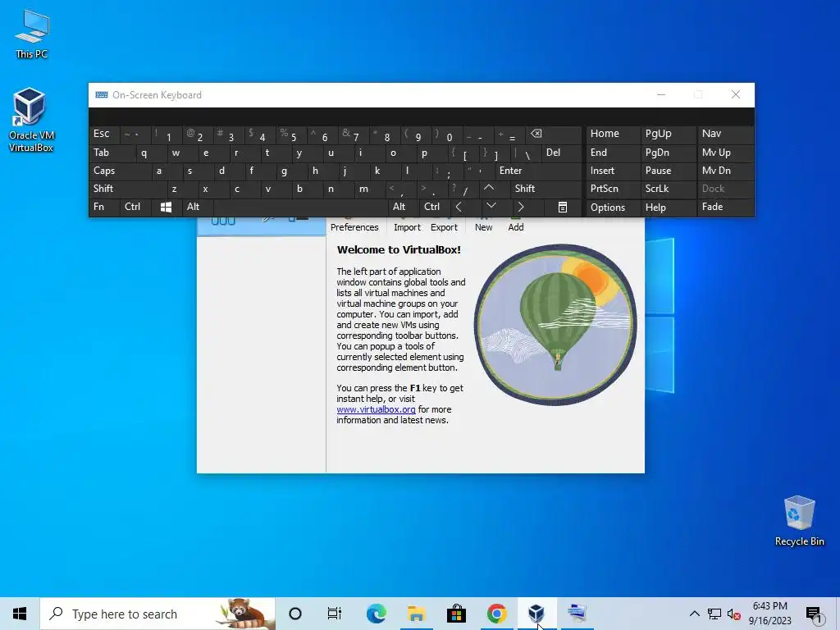Click Preferences in VirtualBox toolbar

[354, 223]
